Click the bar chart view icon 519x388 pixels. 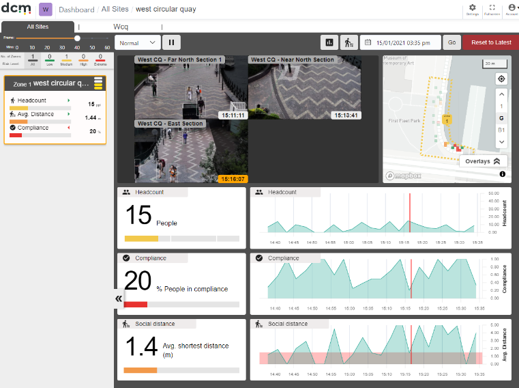coord(329,42)
